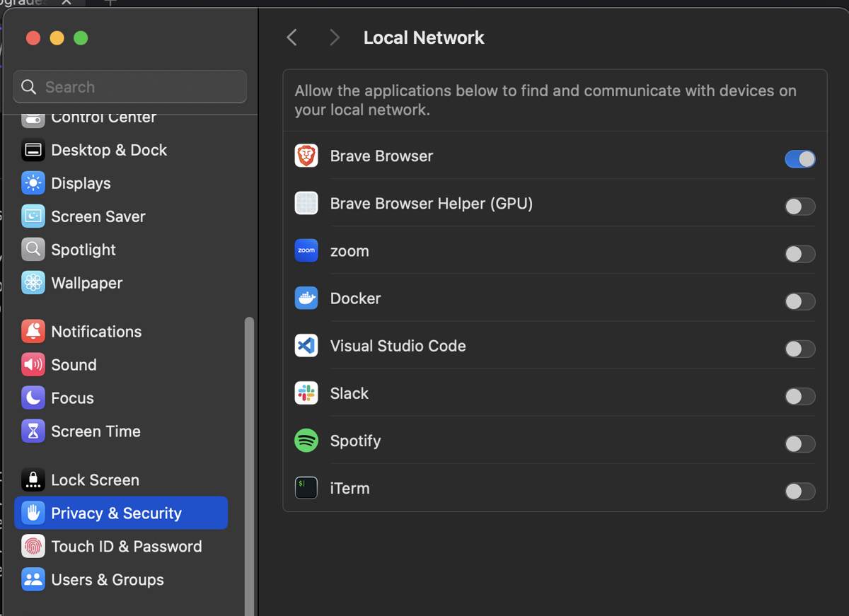849x616 pixels.
Task: Click the Slack label text
Action: (350, 393)
